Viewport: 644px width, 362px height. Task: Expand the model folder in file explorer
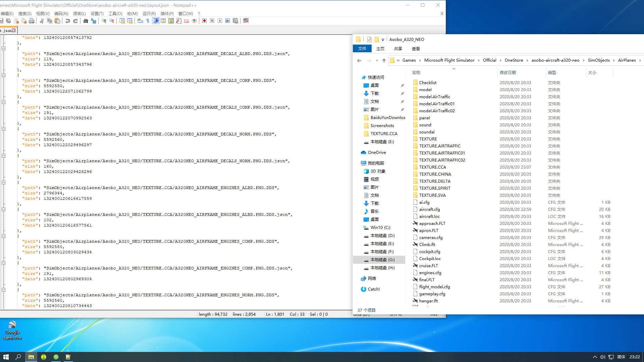click(426, 89)
